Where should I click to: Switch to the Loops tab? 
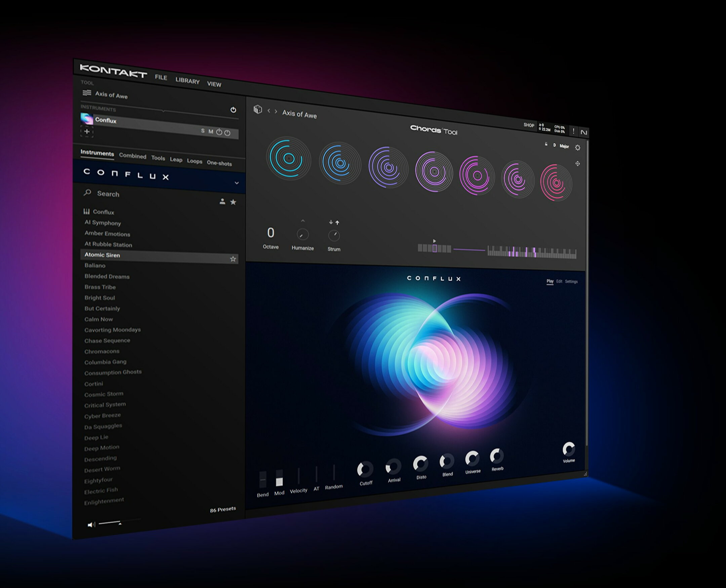(194, 161)
